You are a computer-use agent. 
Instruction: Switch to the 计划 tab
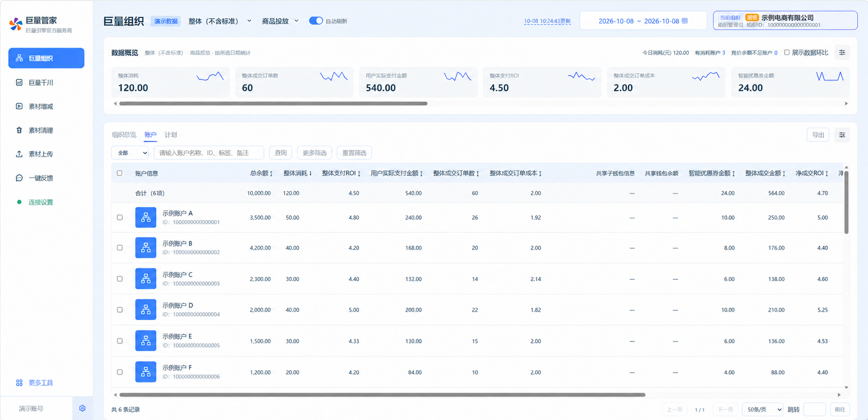click(171, 135)
